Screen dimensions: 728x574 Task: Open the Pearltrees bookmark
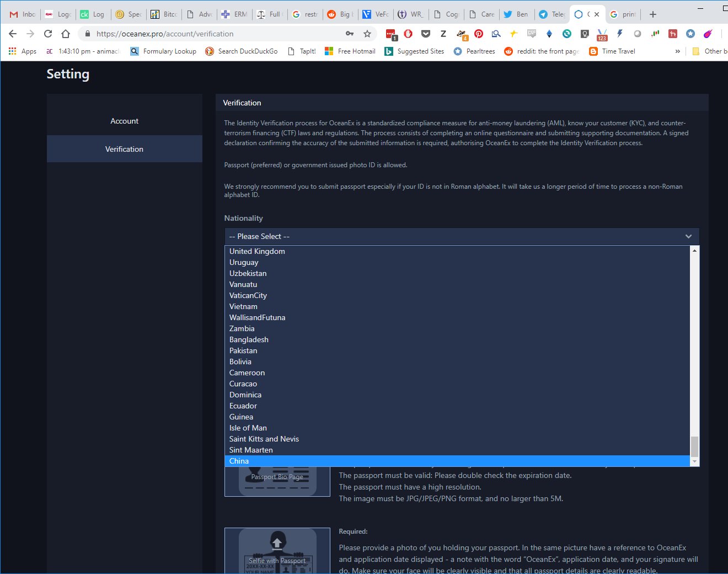(474, 51)
